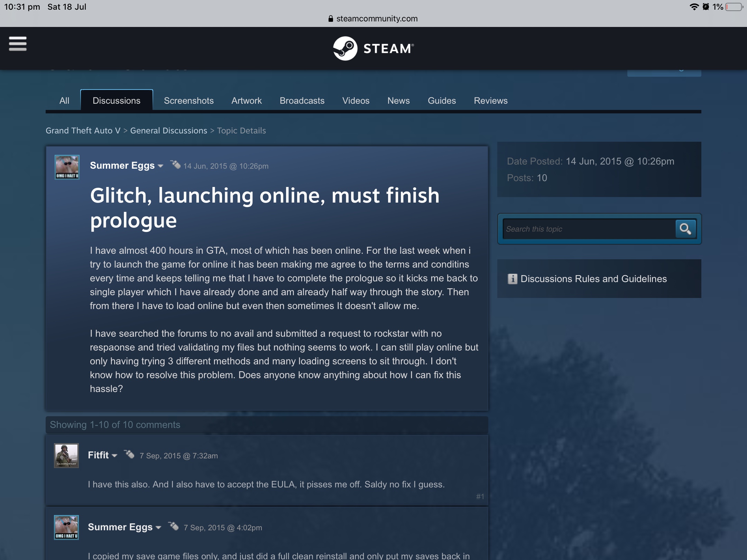
Task: Switch to the All tab
Action: coord(64,101)
